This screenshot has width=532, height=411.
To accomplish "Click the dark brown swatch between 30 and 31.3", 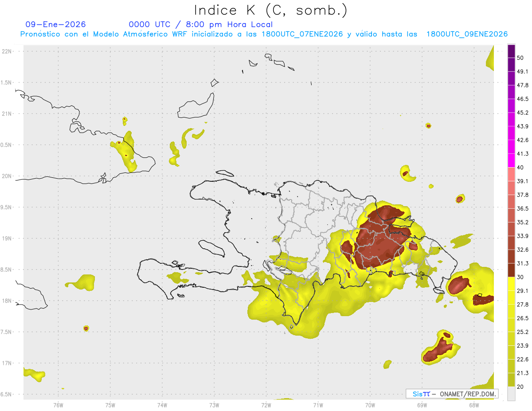I will click(x=511, y=270).
